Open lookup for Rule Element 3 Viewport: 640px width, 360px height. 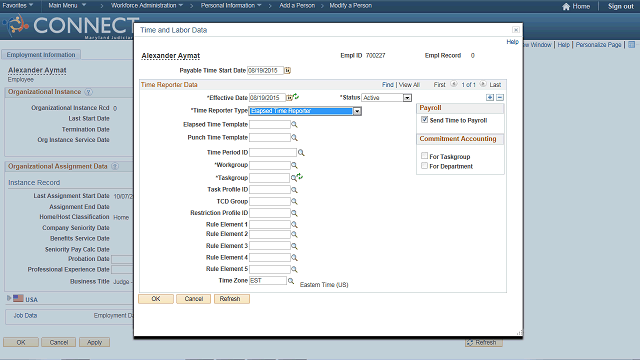pyautogui.click(x=294, y=246)
